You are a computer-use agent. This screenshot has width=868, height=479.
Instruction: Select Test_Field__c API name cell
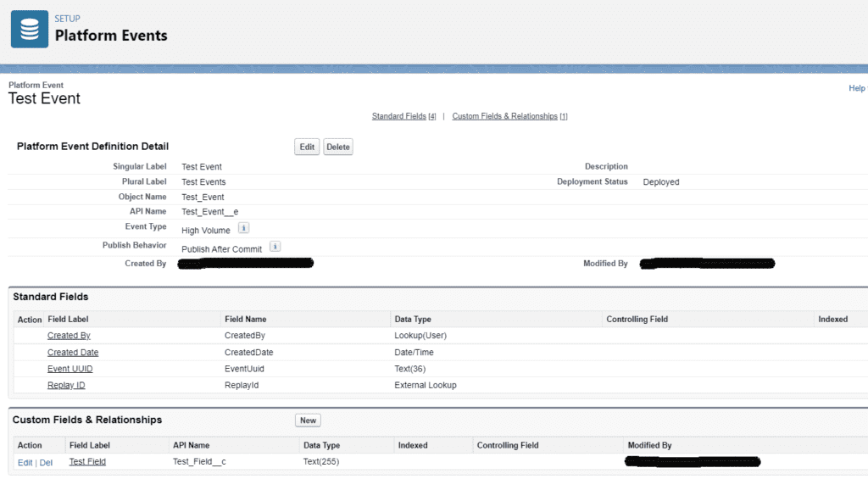199,461
